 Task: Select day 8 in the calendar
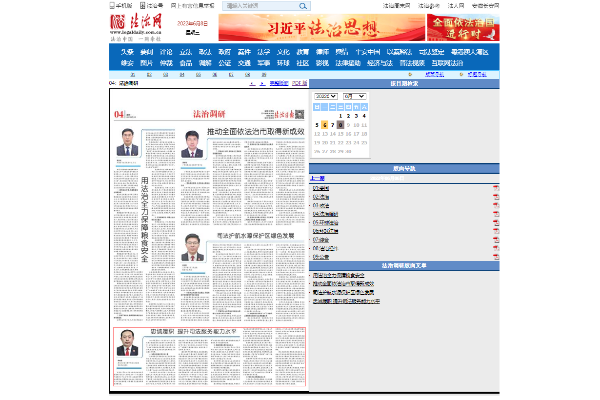pyautogui.click(x=343, y=125)
